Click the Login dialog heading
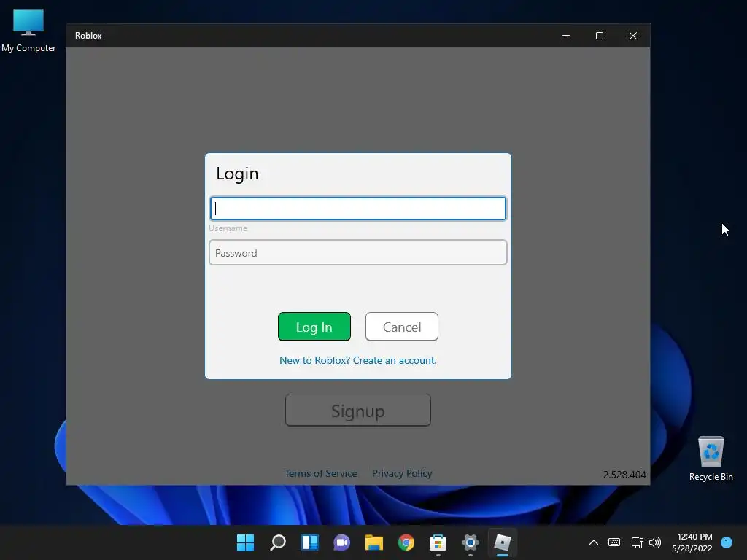747x560 pixels. tap(237, 174)
